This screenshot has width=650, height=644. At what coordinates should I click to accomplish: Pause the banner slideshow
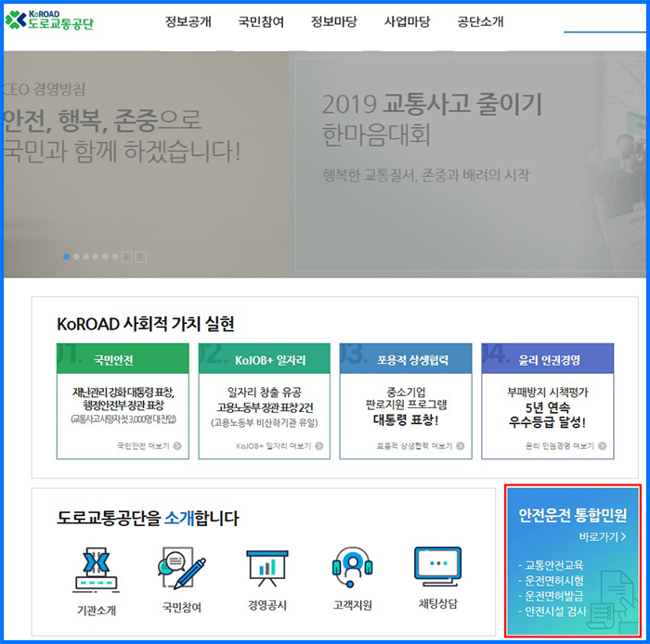coord(141,257)
